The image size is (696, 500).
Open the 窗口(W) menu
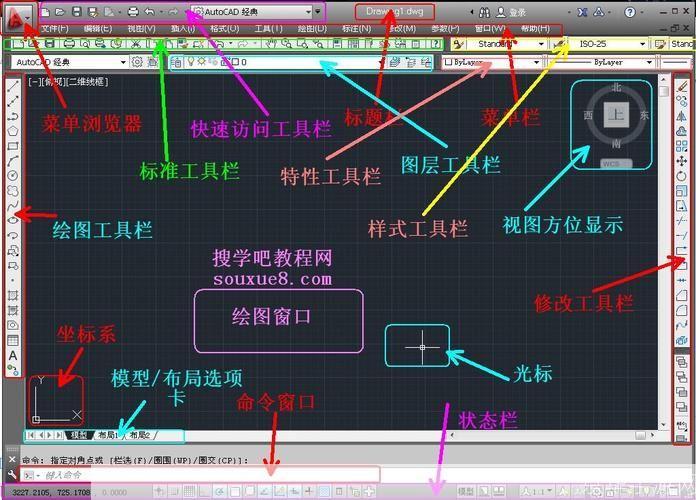(x=490, y=29)
